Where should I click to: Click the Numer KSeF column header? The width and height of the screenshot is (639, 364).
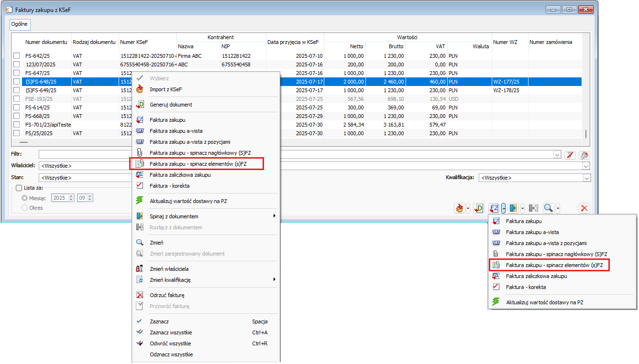[x=134, y=42]
